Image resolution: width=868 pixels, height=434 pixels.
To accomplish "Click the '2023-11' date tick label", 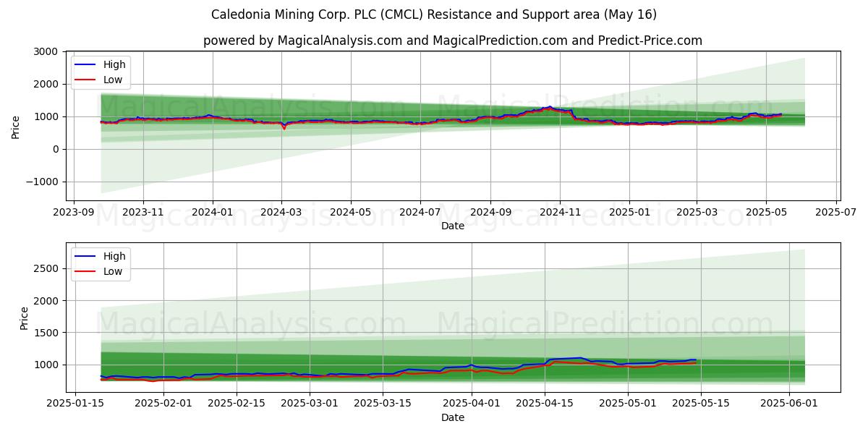I will [142, 213].
